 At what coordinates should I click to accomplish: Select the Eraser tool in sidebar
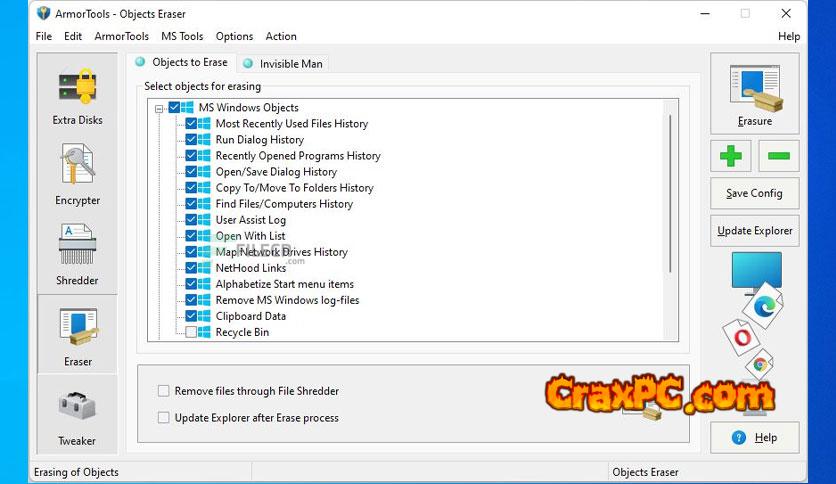click(x=77, y=335)
